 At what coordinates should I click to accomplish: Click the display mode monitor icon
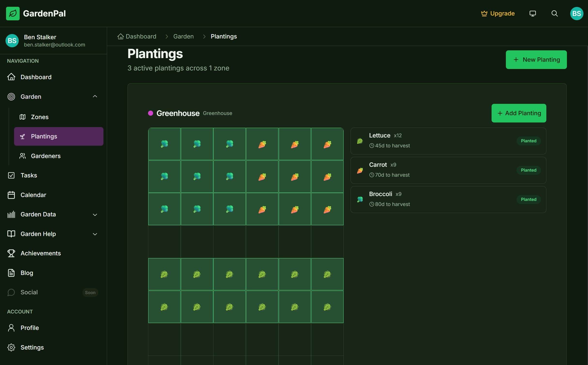tap(533, 13)
